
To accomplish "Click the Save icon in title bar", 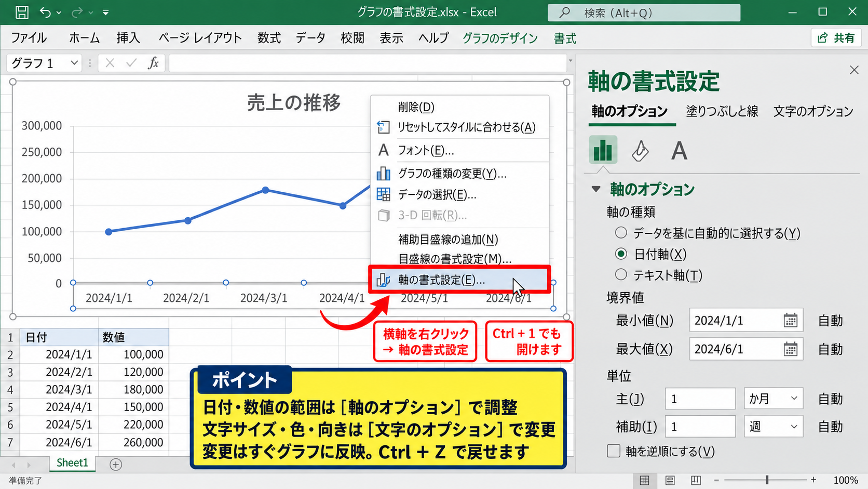I will click(x=22, y=12).
